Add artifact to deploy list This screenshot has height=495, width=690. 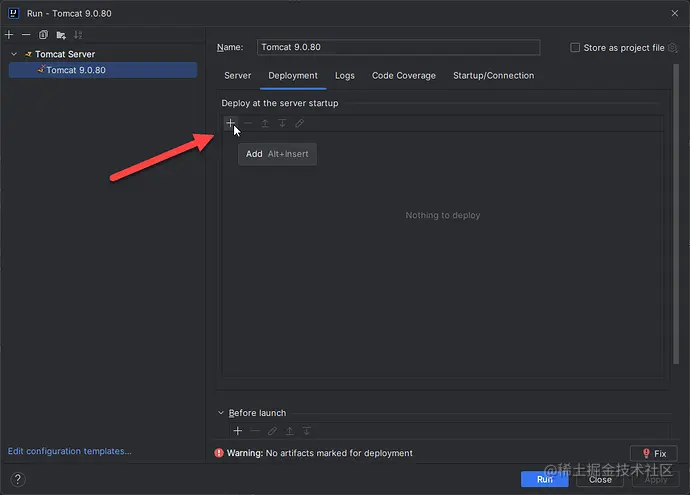[x=231, y=123]
